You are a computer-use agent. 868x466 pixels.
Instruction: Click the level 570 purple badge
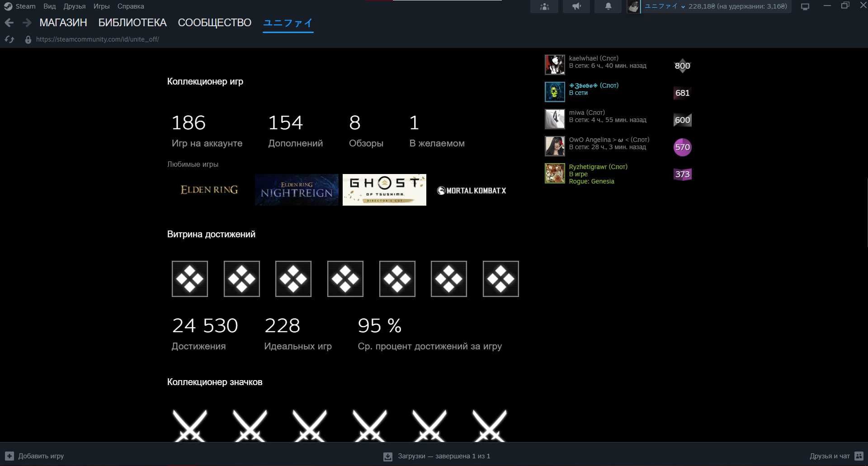coord(683,147)
